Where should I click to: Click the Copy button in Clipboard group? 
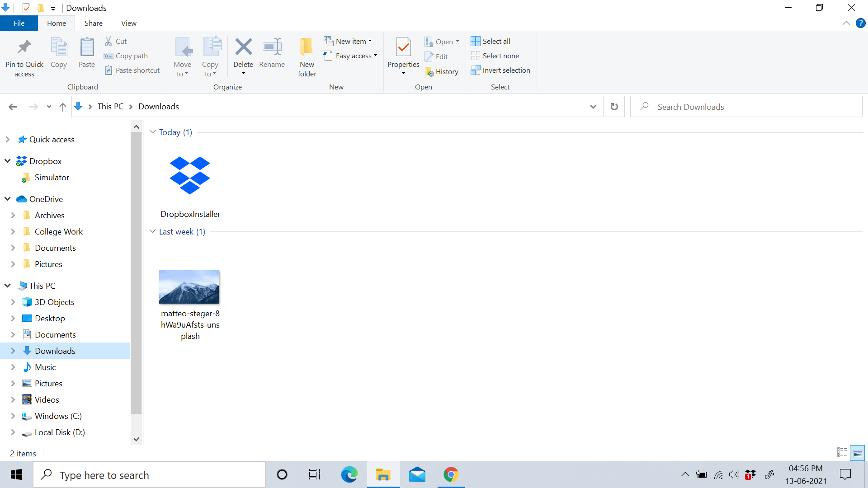click(59, 53)
